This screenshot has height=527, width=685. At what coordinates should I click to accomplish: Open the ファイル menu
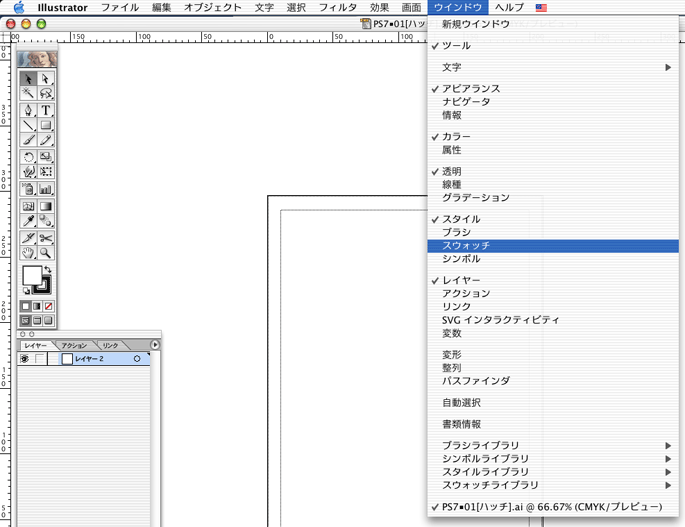(120, 7)
